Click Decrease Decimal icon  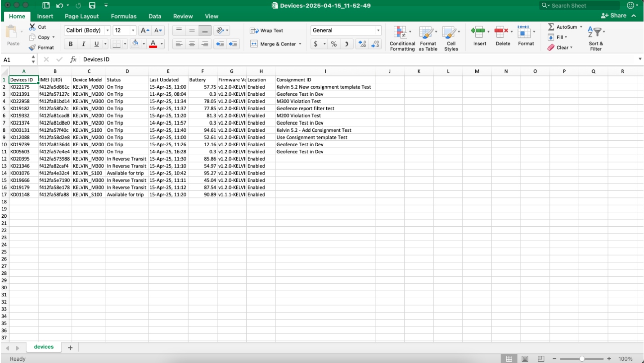pyautogui.click(x=376, y=44)
